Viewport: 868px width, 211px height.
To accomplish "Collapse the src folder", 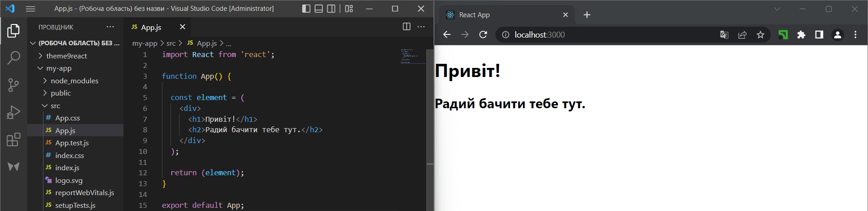I will click(55, 105).
